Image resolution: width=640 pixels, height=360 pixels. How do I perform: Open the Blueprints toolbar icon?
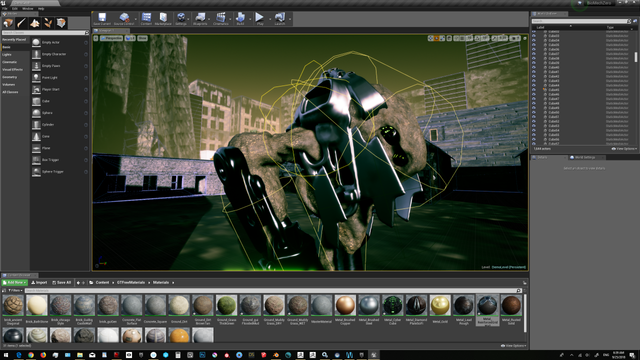[200, 19]
